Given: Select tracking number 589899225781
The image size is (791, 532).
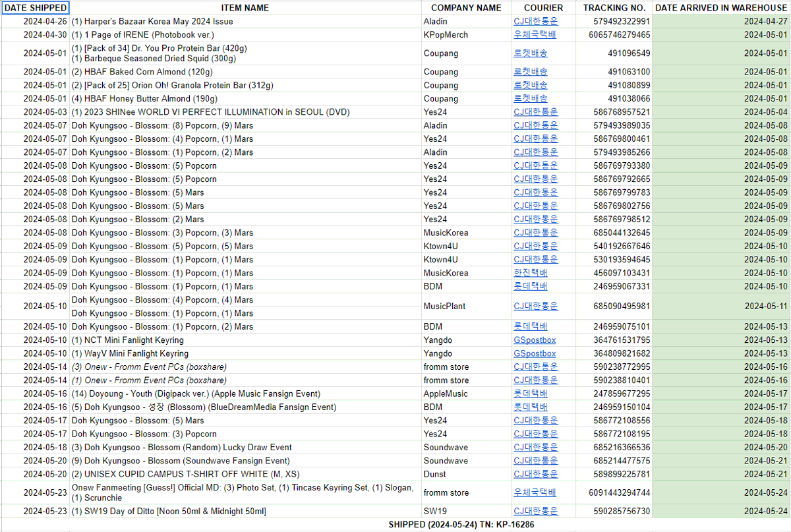Looking at the screenshot, I should (614, 474).
